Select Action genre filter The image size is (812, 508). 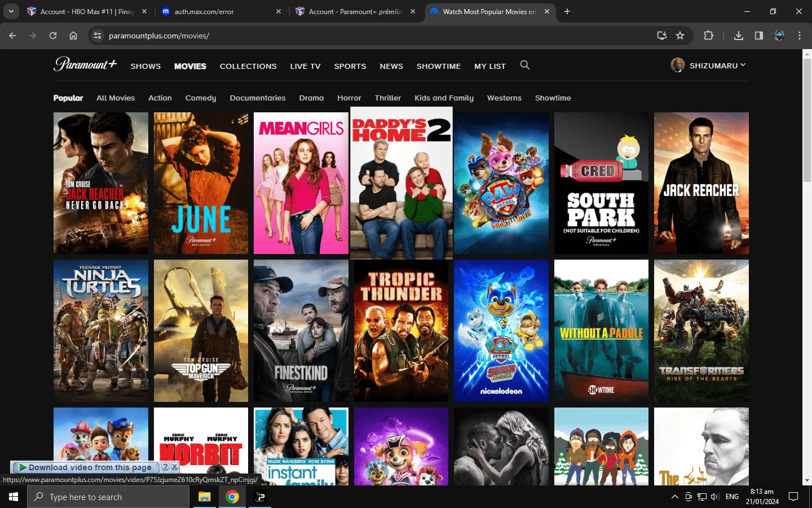click(x=160, y=98)
